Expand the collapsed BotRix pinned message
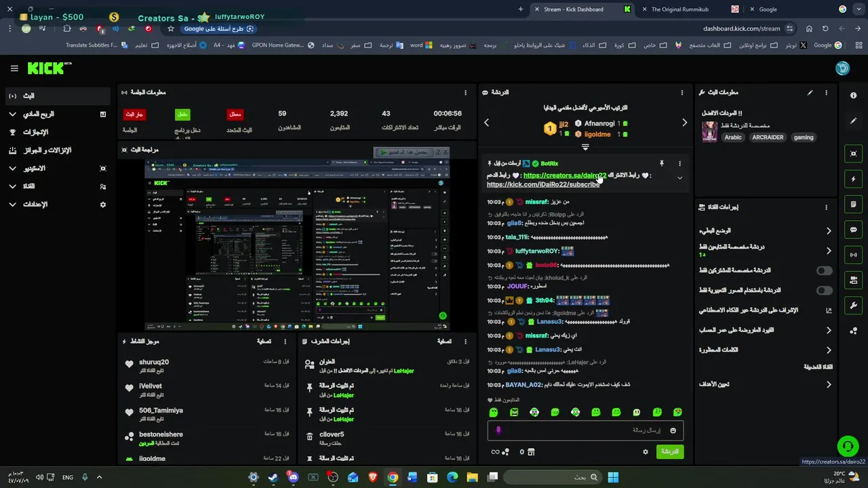Screen dimensions: 868x488 tap(679, 178)
